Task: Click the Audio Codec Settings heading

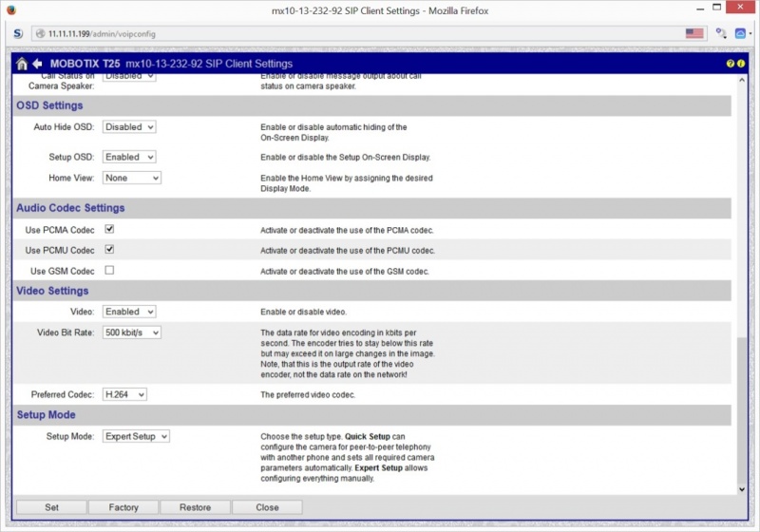Action: click(x=70, y=208)
